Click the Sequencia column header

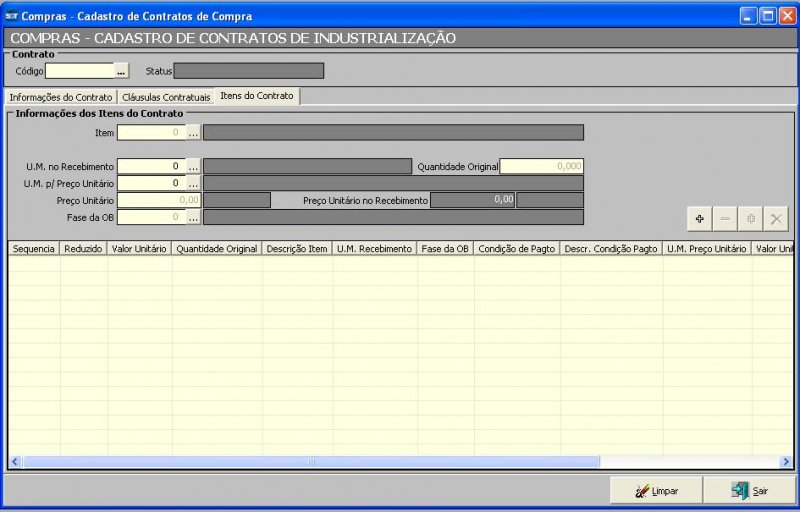[x=34, y=248]
